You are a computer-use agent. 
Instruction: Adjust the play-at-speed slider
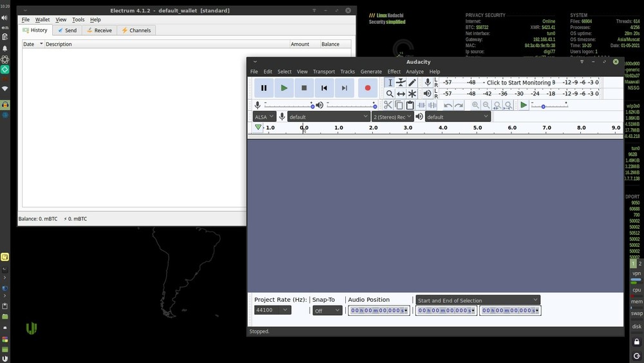pyautogui.click(x=549, y=106)
